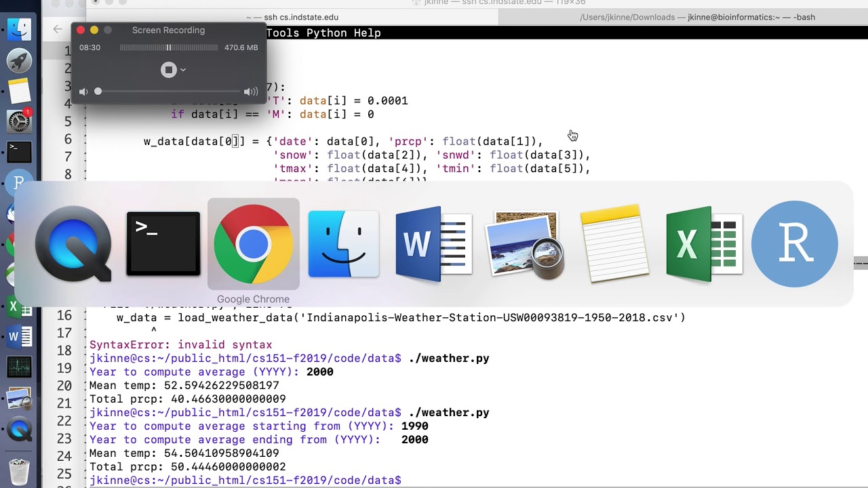Screen dimensions: 868x488
Task: Open Excel from the Dock
Action: coord(19,306)
